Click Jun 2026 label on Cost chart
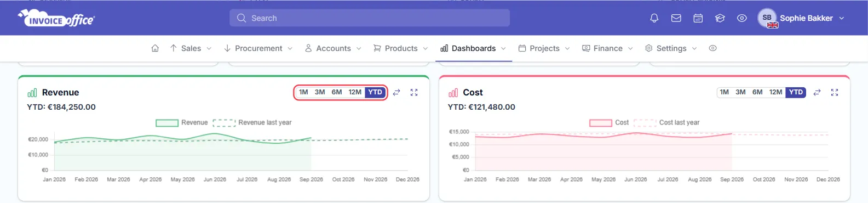868x203 pixels. [635, 179]
